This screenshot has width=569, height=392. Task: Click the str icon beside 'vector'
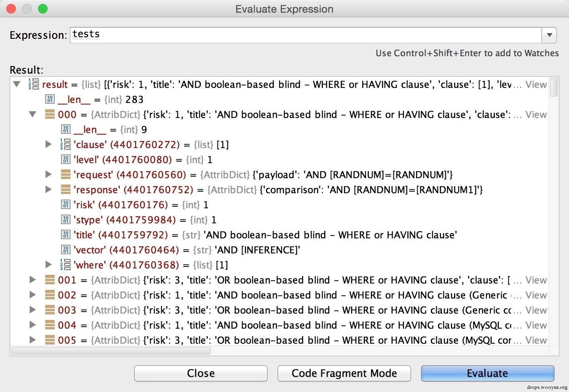[x=66, y=250]
